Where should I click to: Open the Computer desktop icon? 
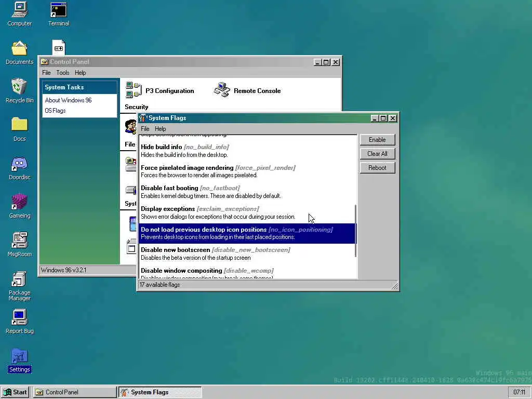tap(19, 14)
